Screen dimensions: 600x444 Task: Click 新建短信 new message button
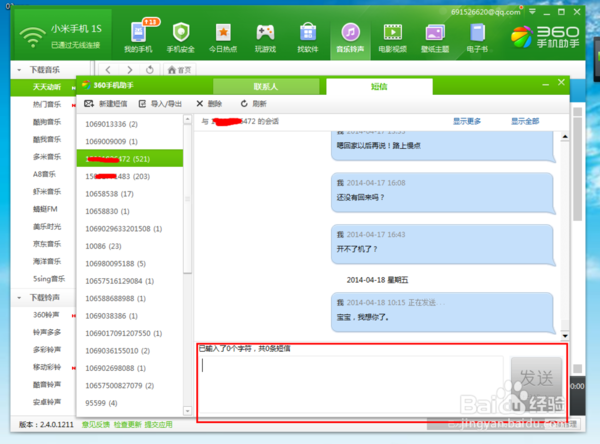click(106, 104)
